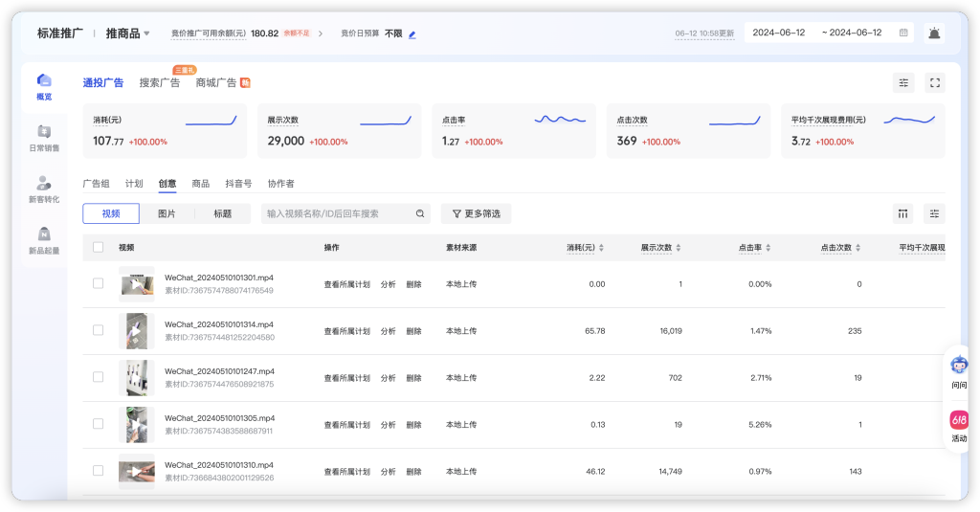The image size is (980, 512).
Task: Check the row WeChat_20240510101314.mp4
Action: (99, 330)
